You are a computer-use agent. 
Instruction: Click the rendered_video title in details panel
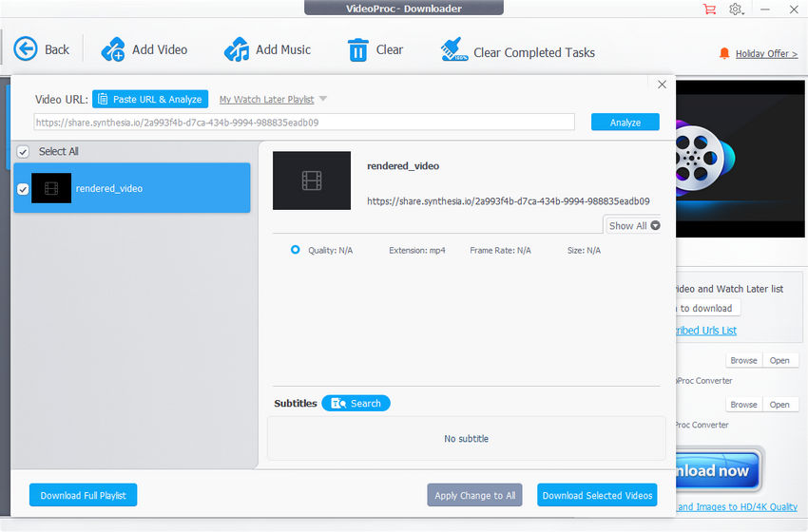pos(403,166)
